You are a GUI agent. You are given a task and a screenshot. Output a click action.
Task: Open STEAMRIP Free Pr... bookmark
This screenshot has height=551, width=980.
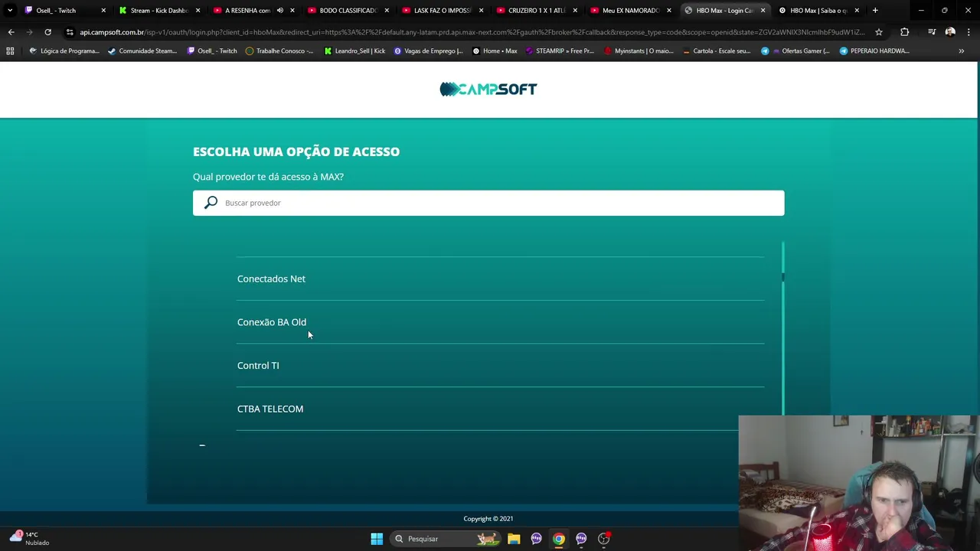560,51
